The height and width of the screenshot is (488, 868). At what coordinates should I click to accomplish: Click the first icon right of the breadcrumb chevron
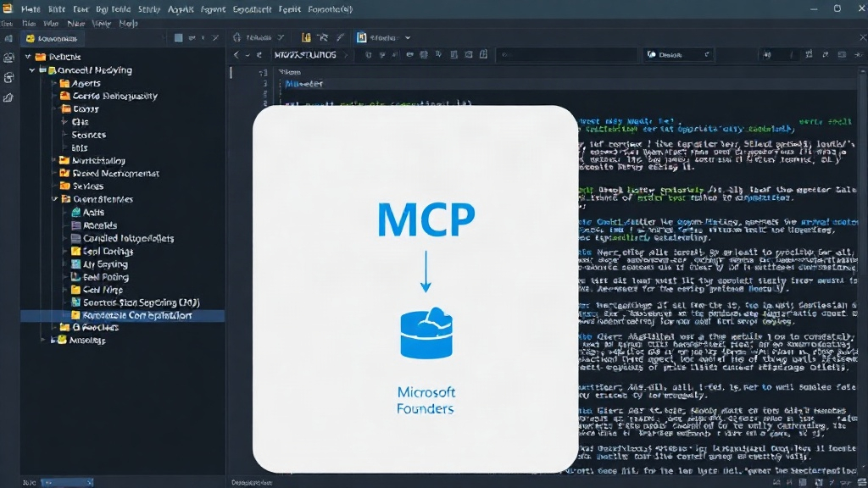(368, 55)
